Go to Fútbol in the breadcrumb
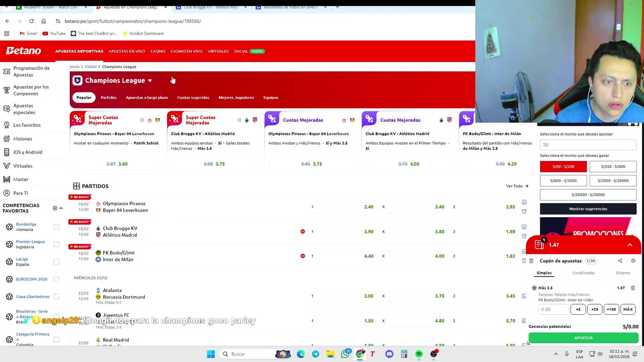The height and width of the screenshot is (362, 644). (x=91, y=66)
